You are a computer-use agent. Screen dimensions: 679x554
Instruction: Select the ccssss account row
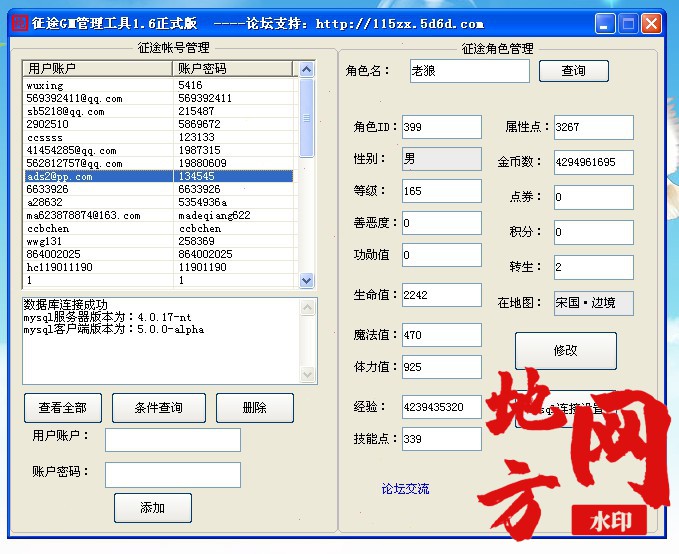(159, 137)
